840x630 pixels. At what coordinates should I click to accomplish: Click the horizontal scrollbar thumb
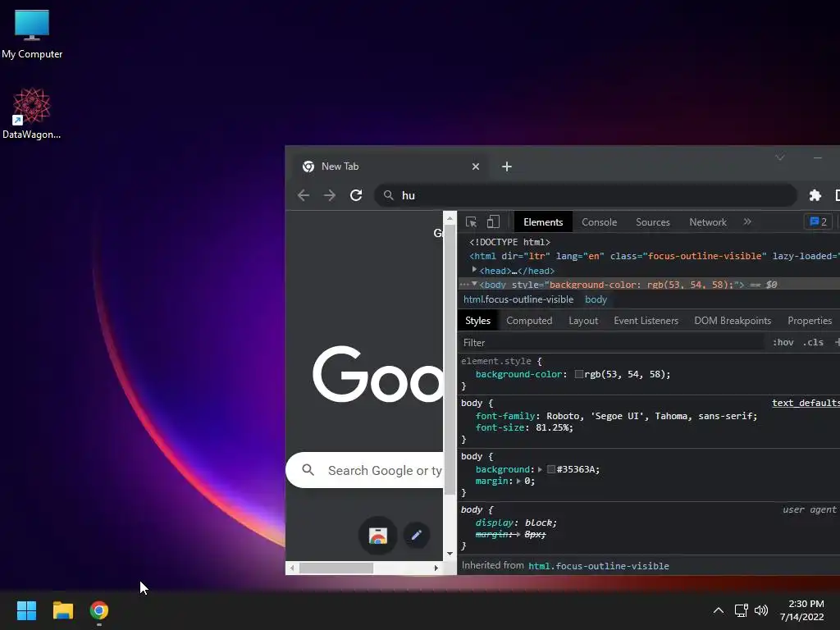pyautogui.click(x=336, y=568)
